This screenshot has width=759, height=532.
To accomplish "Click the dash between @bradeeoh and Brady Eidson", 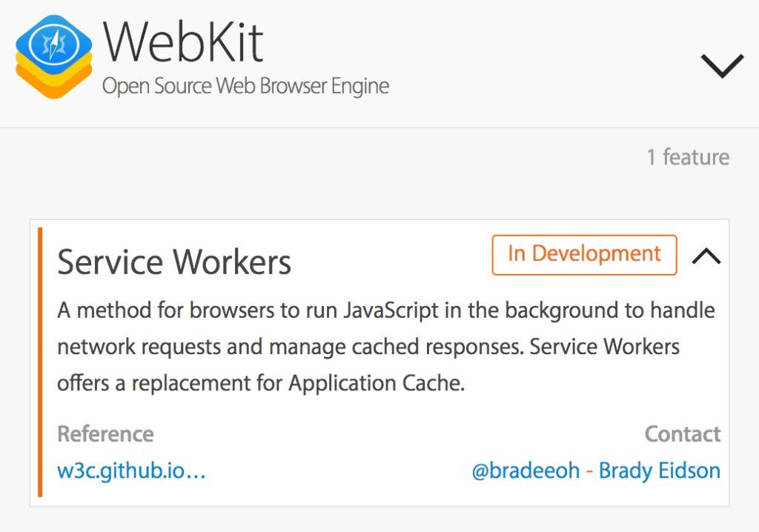I will [589, 471].
